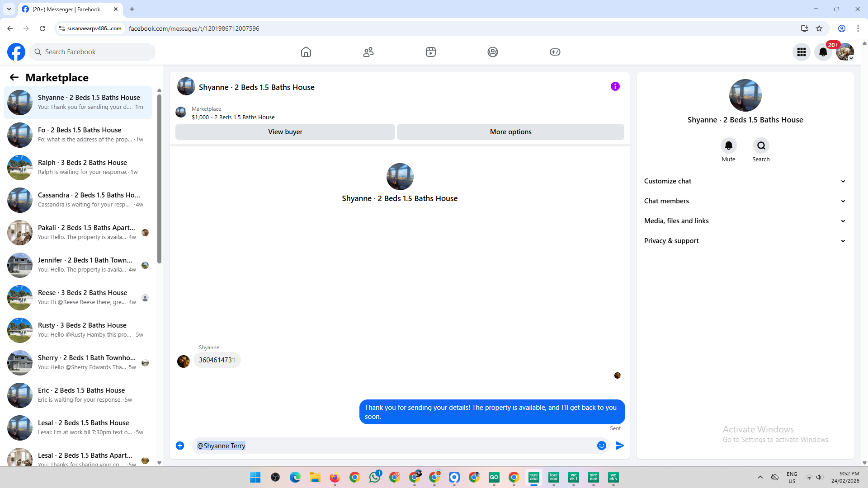The image size is (868, 488).
Task: Open the emoji picker in message box
Action: pyautogui.click(x=601, y=446)
